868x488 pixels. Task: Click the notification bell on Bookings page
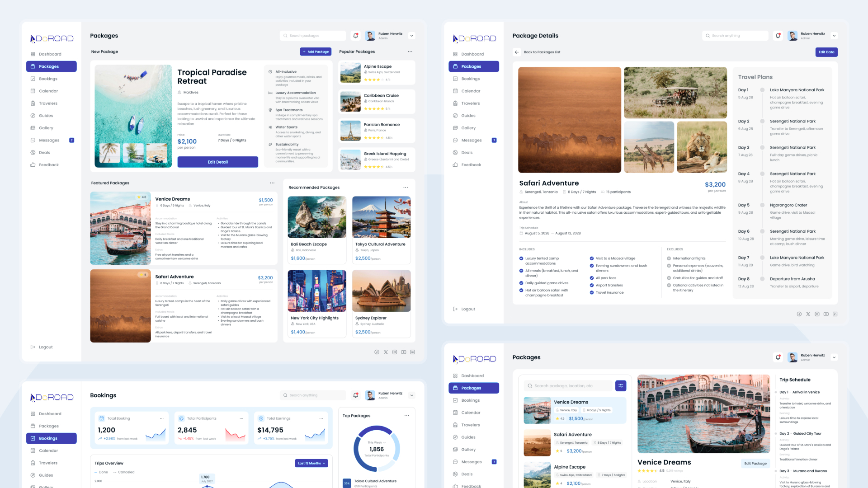[x=356, y=395]
